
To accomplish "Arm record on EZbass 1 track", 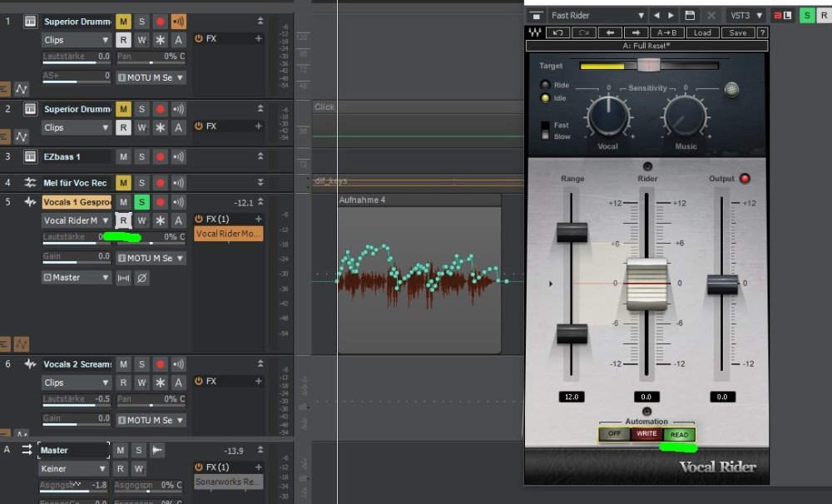I will [x=161, y=157].
